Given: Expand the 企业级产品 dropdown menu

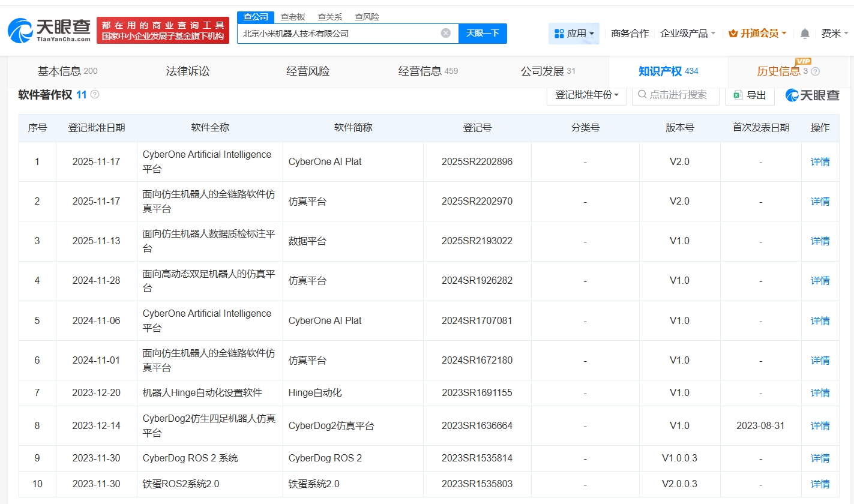Looking at the screenshot, I should point(687,34).
